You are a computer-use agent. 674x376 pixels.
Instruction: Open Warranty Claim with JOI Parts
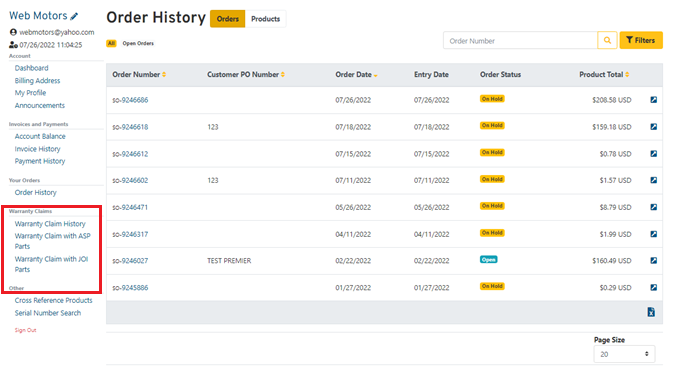click(x=51, y=264)
